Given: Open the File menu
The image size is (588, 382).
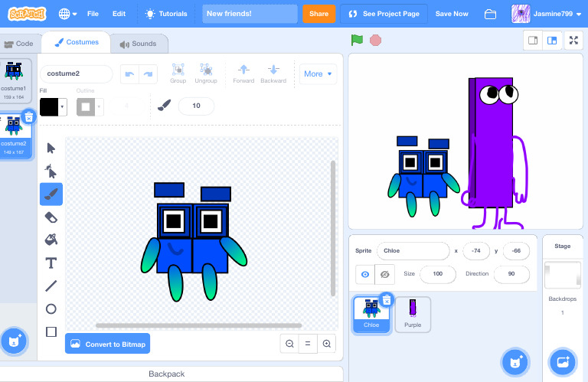Looking at the screenshot, I should (x=93, y=14).
